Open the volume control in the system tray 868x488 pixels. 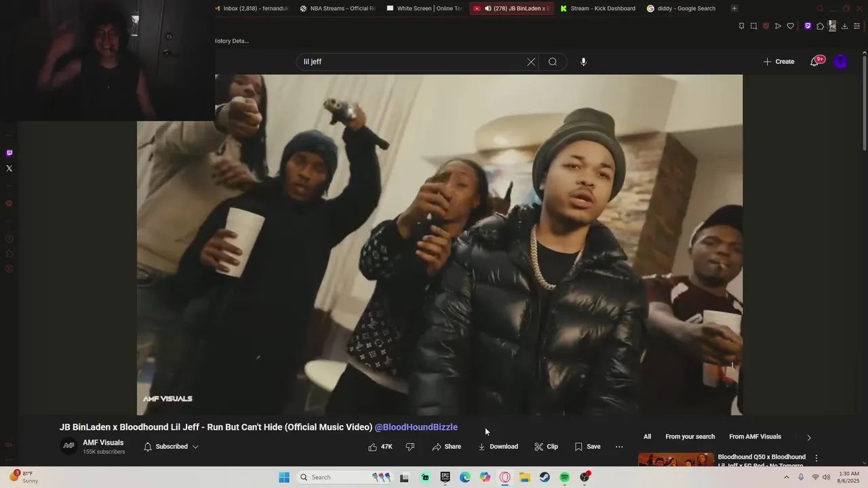(x=826, y=477)
